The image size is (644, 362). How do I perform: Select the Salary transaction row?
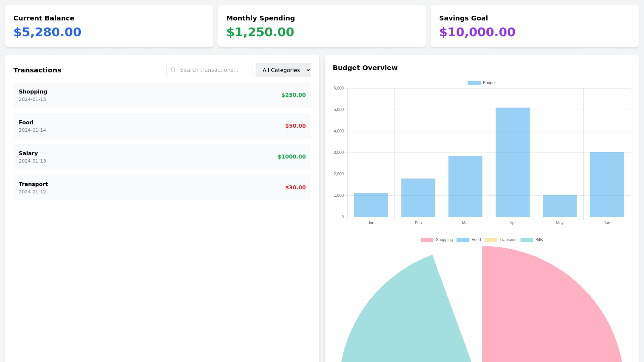162,157
